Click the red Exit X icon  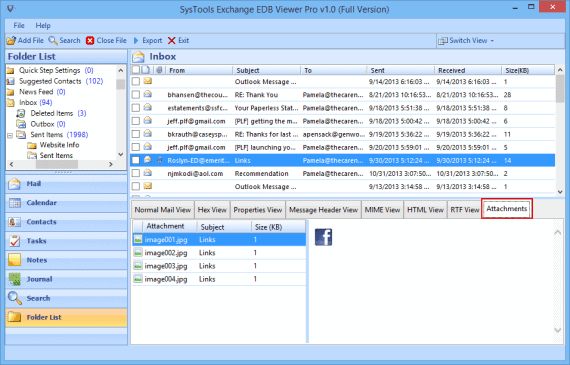click(172, 40)
